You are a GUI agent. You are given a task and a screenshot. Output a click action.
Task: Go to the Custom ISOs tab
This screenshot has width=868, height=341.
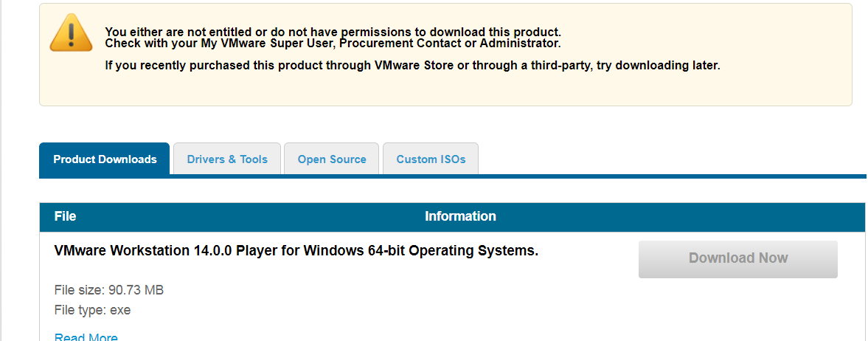point(431,159)
